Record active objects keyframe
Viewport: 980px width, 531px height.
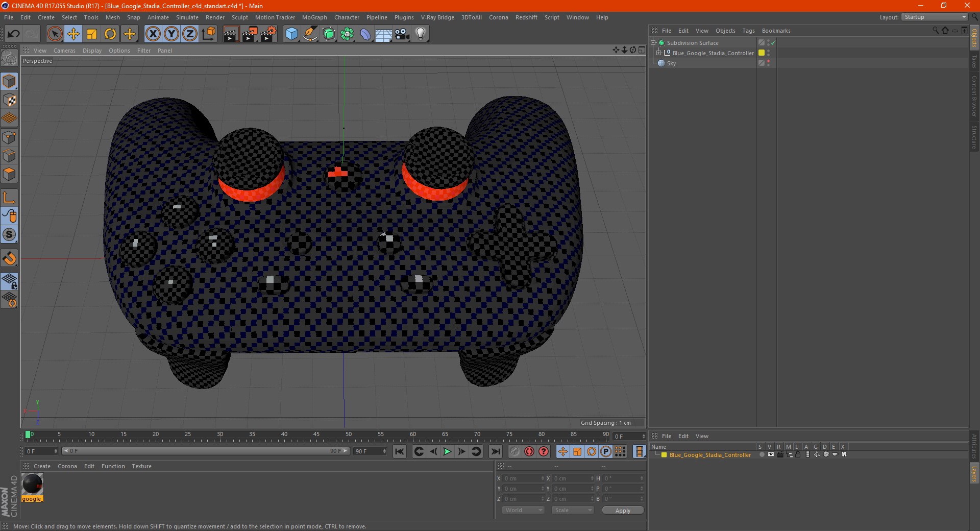[515, 451]
